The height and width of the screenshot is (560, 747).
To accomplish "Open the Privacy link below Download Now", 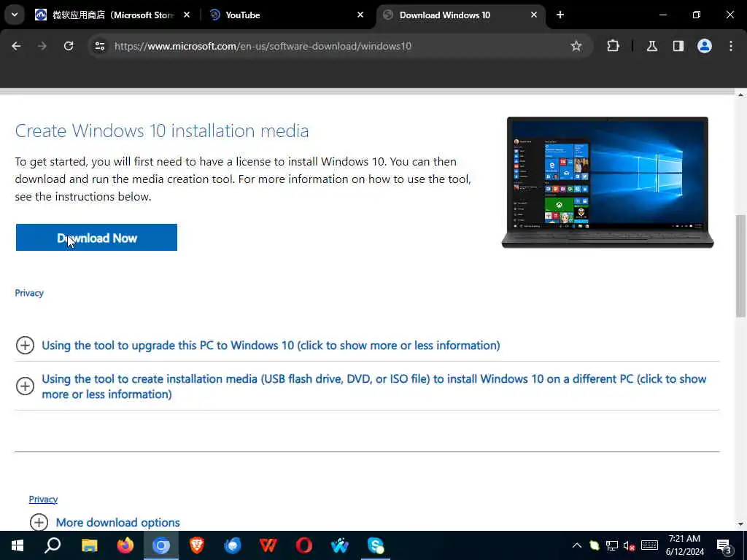I will [x=29, y=293].
